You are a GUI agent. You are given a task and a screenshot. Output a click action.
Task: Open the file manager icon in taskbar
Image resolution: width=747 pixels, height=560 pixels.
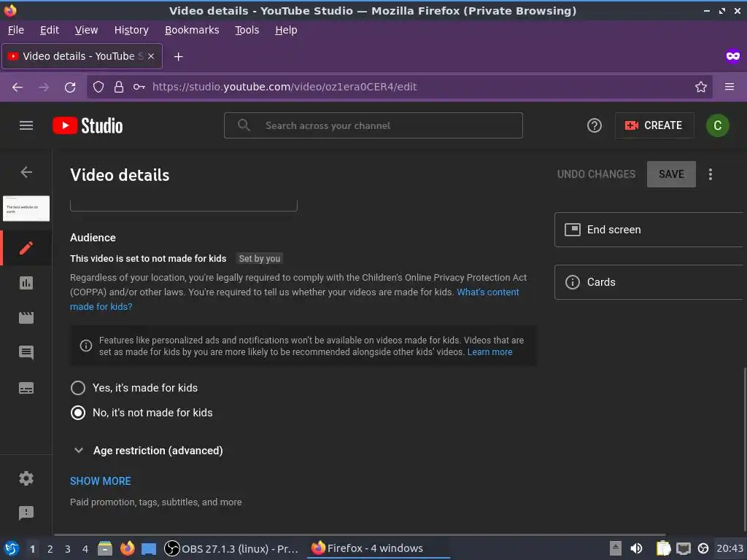point(105,548)
